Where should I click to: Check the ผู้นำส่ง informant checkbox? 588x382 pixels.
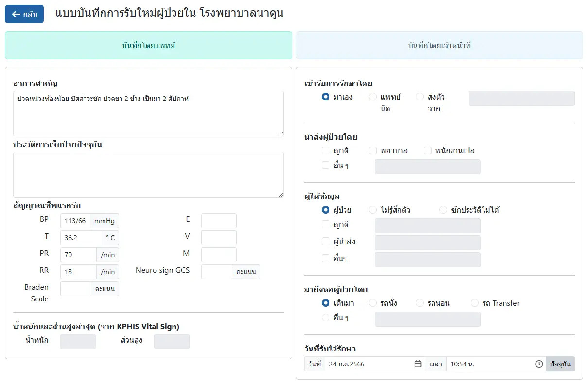click(326, 241)
